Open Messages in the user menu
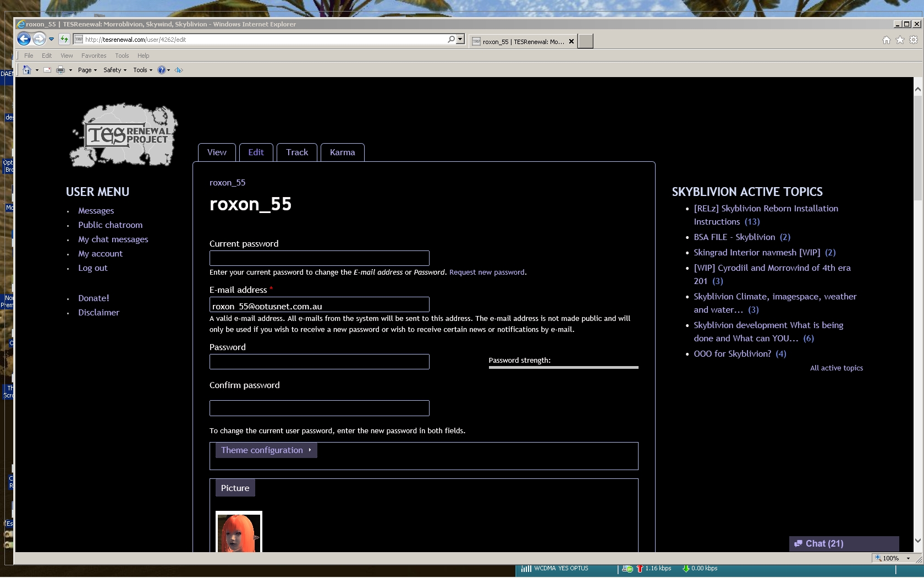The image size is (924, 578). click(x=96, y=211)
